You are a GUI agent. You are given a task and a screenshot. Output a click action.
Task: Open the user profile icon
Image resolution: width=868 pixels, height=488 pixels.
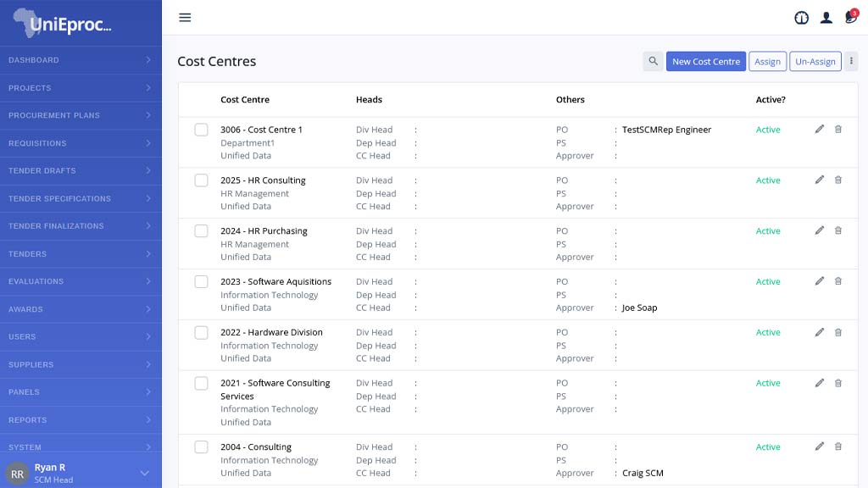coord(826,18)
